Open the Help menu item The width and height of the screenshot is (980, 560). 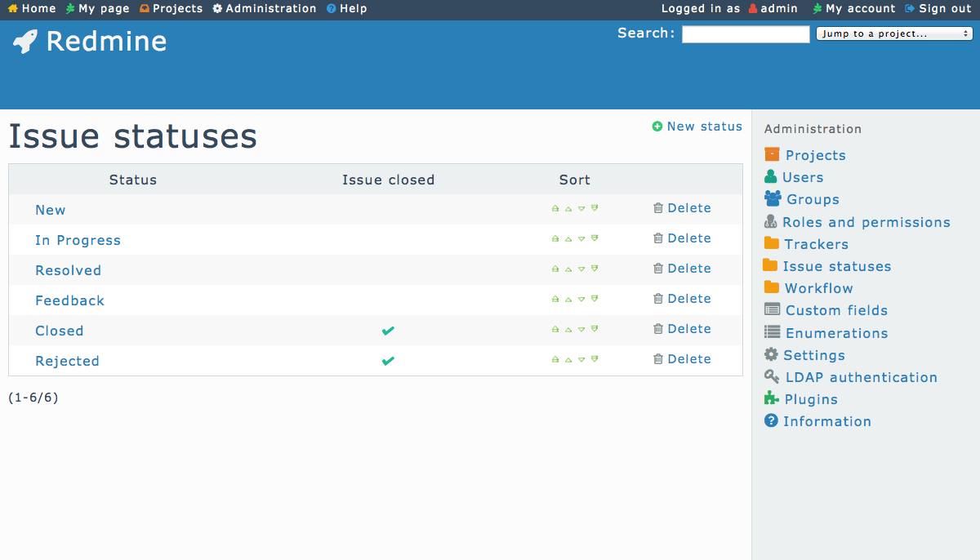click(347, 9)
